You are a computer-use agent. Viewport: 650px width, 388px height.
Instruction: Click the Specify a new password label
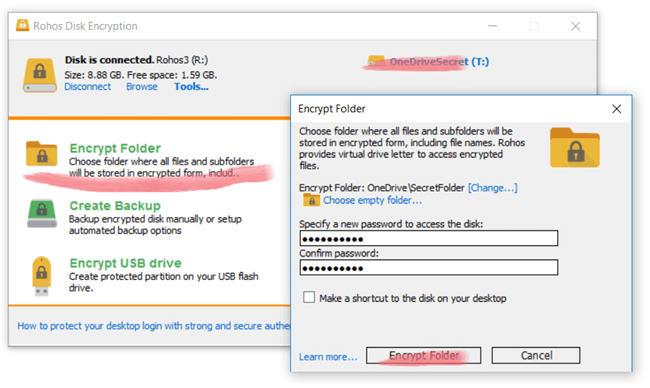[x=391, y=224]
